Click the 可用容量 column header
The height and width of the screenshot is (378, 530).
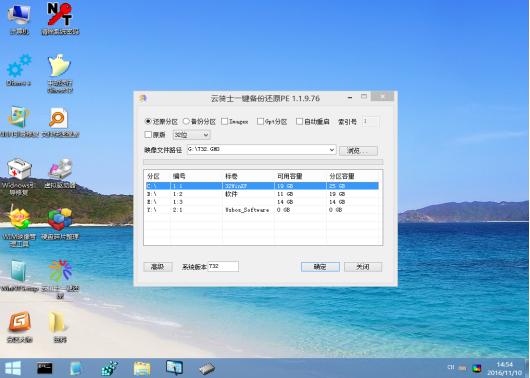pos(290,176)
